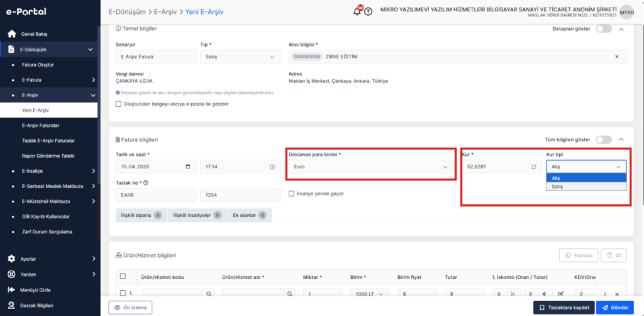This screenshot has height=316, width=644.
Task: Expand E-Müstahsil Makbuzu submenu
Action: (x=94, y=201)
